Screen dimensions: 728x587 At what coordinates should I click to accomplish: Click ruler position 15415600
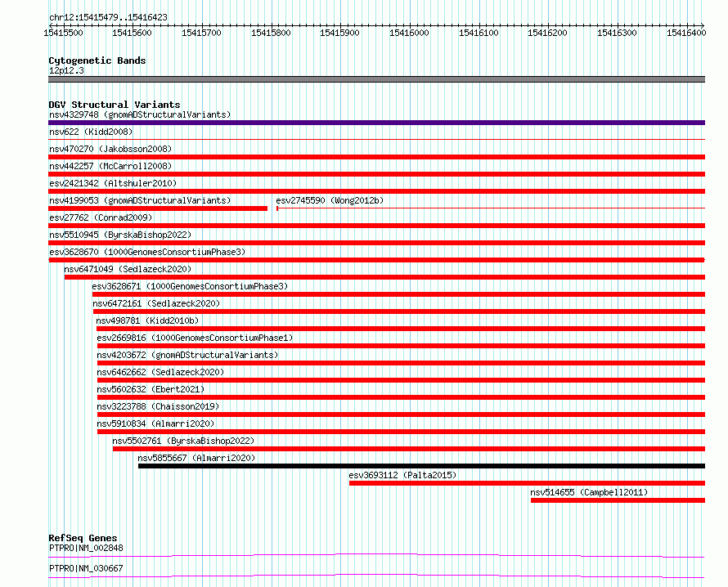(x=133, y=33)
